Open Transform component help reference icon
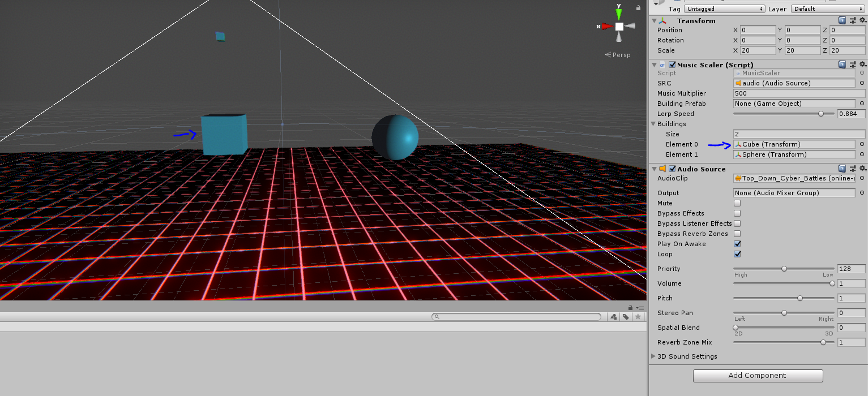 tap(842, 20)
